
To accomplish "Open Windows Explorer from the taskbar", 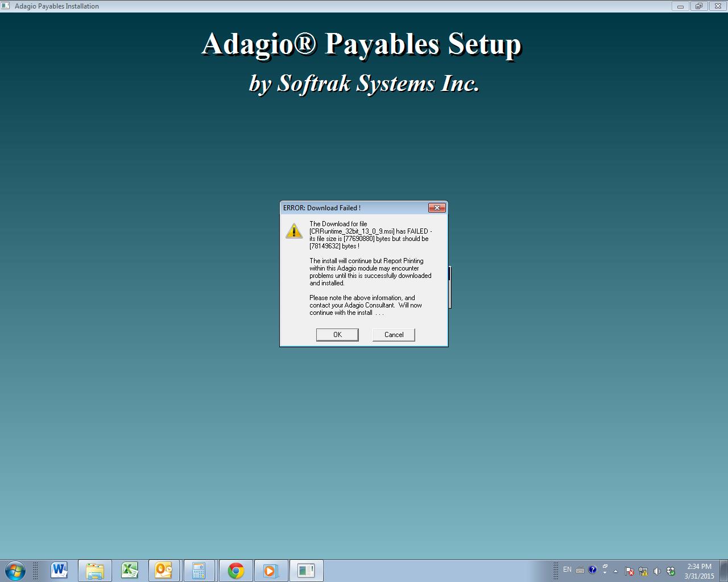I will (94, 570).
